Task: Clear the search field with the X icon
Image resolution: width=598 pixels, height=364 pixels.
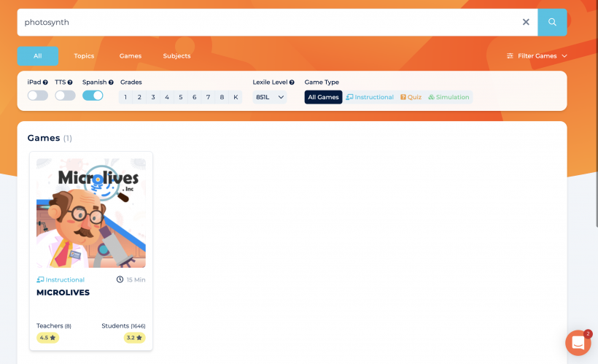Action: tap(526, 22)
